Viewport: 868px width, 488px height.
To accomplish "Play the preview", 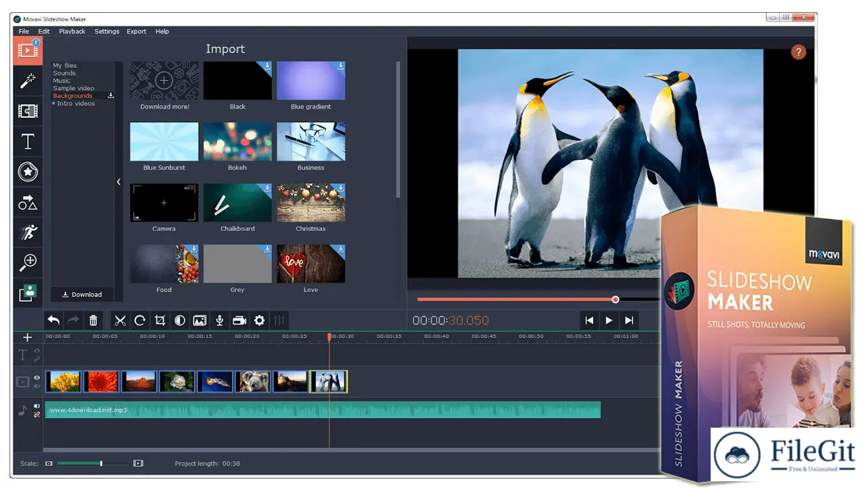I will [609, 321].
